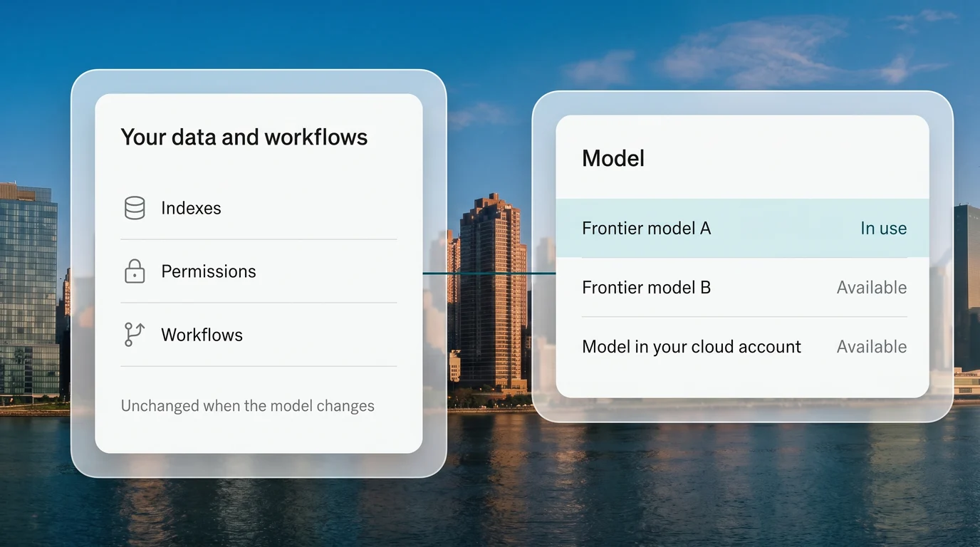Open the Indexes row label
Image resolution: width=980 pixels, height=547 pixels.
pyautogui.click(x=191, y=208)
